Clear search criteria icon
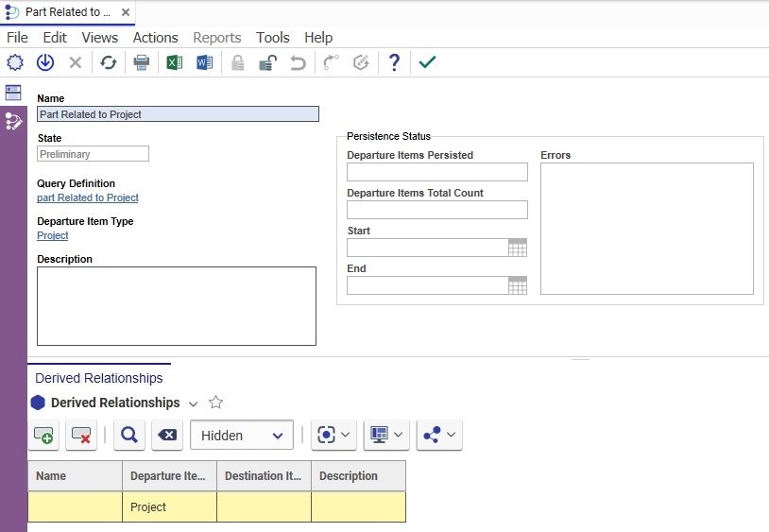 [167, 435]
